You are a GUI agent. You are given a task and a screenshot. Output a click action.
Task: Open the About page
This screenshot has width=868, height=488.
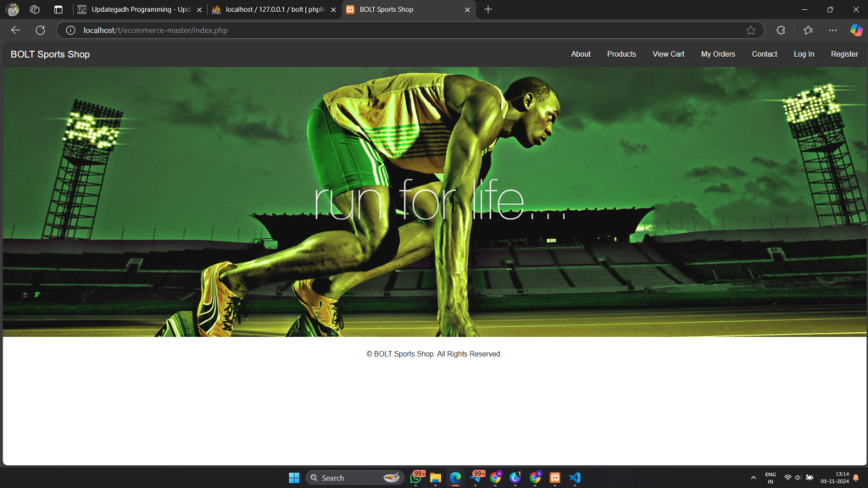(x=581, y=54)
